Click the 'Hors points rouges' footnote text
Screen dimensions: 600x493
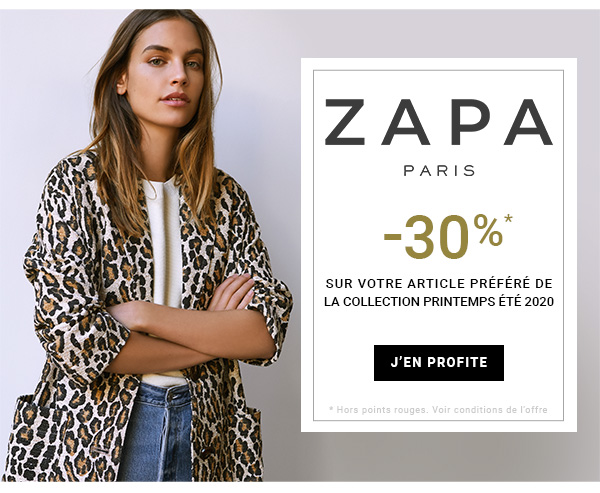pyautogui.click(x=381, y=410)
